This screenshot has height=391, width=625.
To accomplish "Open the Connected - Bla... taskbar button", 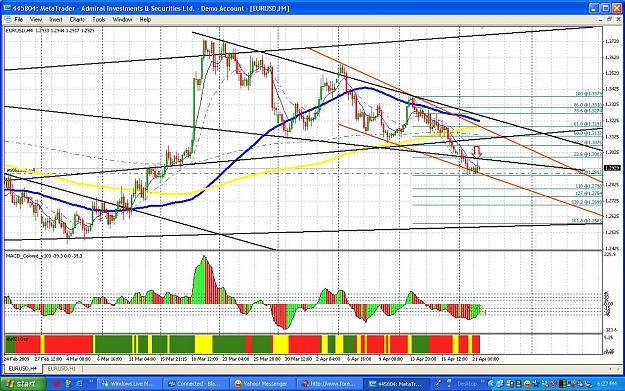I will click(196, 384).
